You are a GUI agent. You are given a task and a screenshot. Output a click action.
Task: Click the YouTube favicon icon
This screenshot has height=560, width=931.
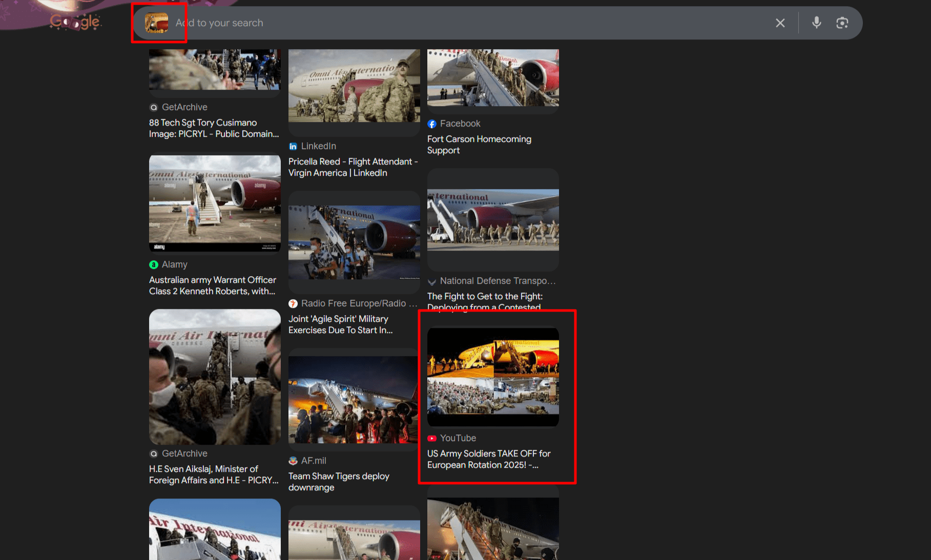click(431, 439)
